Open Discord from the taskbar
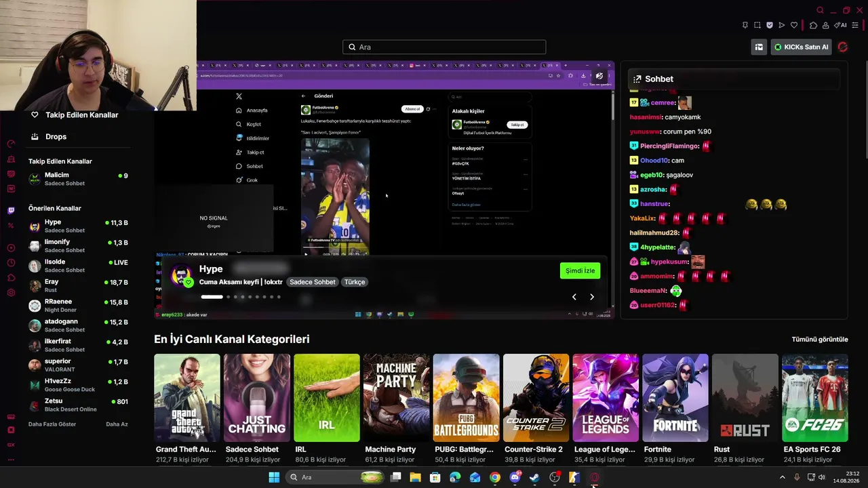This screenshot has width=868, height=488. point(515,477)
